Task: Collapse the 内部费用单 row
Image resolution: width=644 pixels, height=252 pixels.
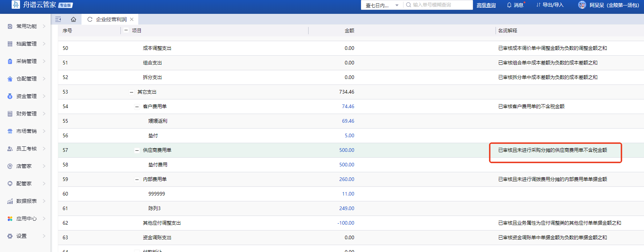Action: 137,180
